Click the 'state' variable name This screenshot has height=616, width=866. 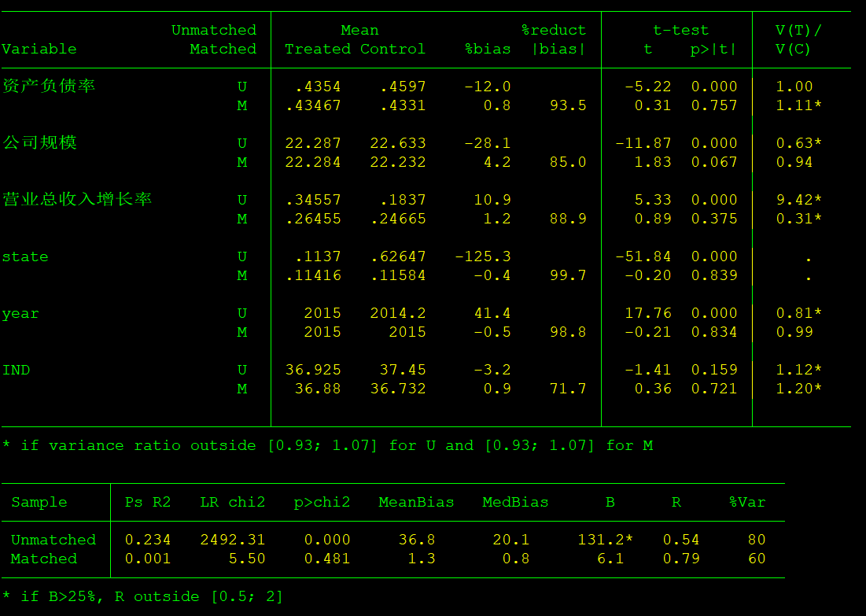coord(25,257)
